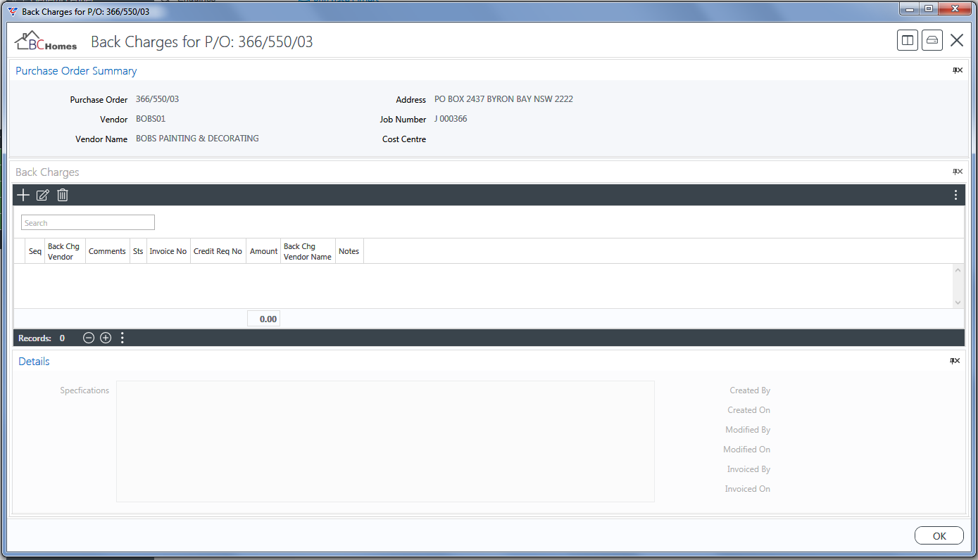Sort by Back Chg Vendor Name column
Image resolution: width=978 pixels, height=560 pixels.
[x=308, y=251]
